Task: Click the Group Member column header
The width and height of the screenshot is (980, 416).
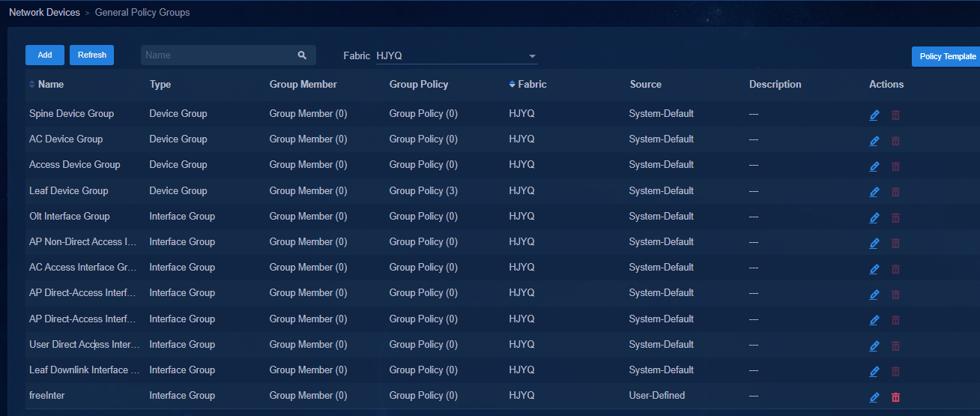Action: 303,84
